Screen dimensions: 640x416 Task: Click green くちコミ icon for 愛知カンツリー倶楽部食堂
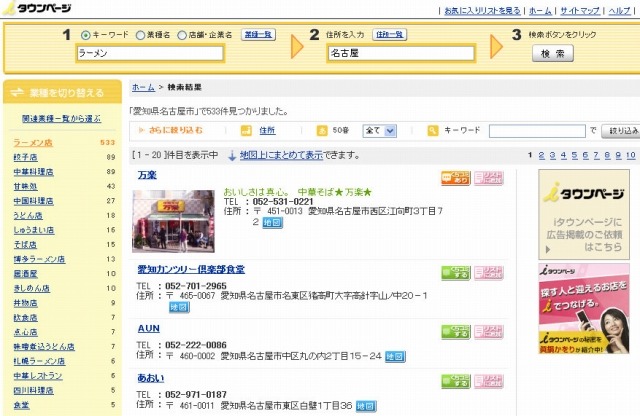point(456,273)
